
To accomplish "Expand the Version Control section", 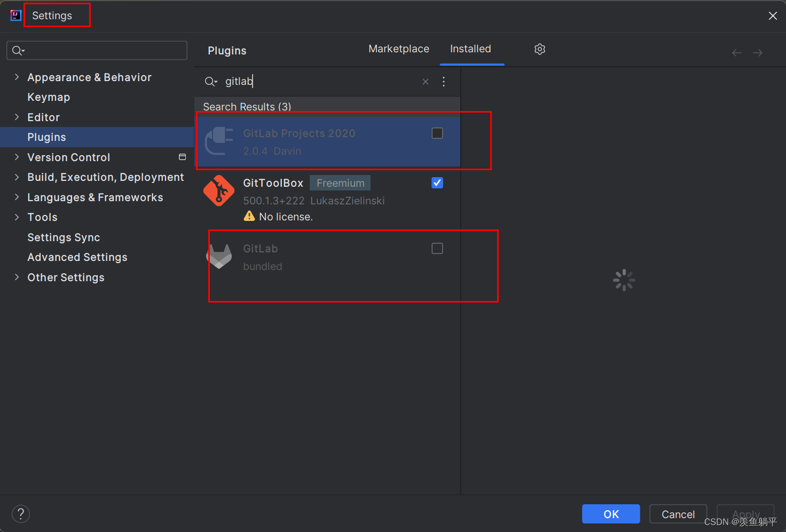I will [17, 157].
